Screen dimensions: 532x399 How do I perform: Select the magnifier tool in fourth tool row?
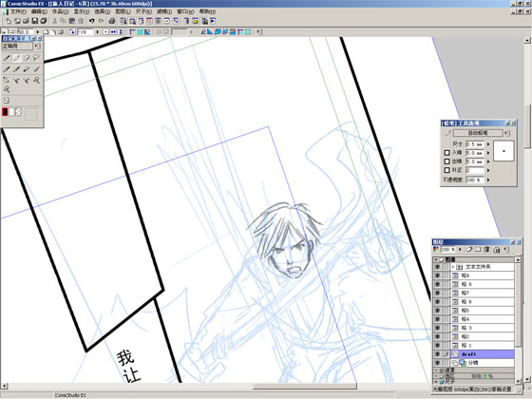tap(7, 89)
